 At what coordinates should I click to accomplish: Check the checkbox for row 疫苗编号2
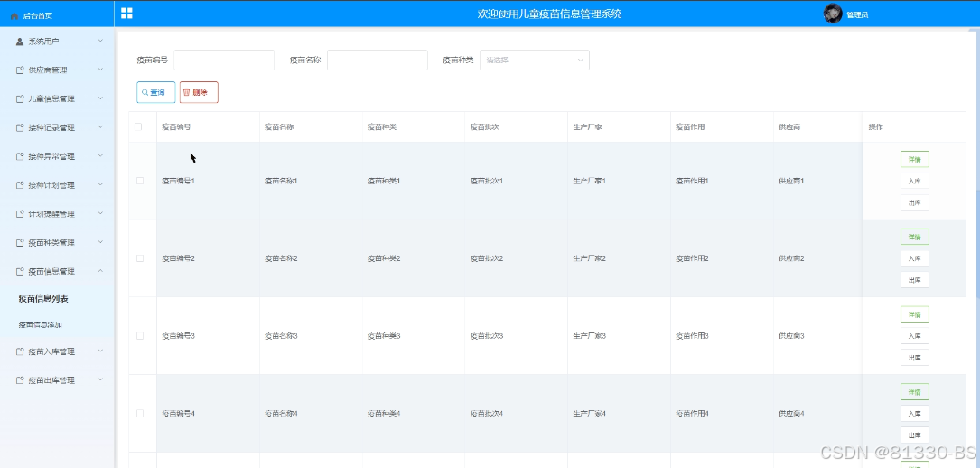tap(140, 258)
